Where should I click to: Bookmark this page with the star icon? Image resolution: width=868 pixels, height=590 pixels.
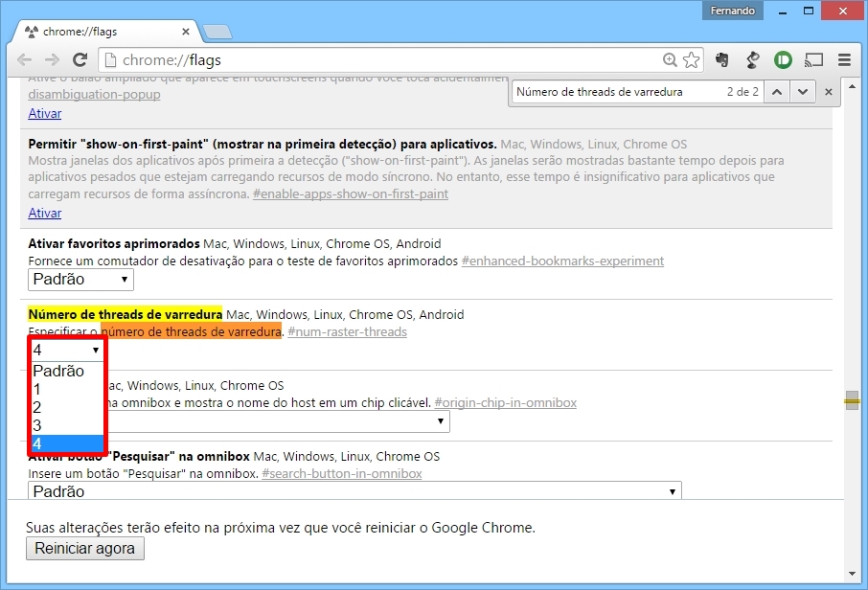[692, 59]
